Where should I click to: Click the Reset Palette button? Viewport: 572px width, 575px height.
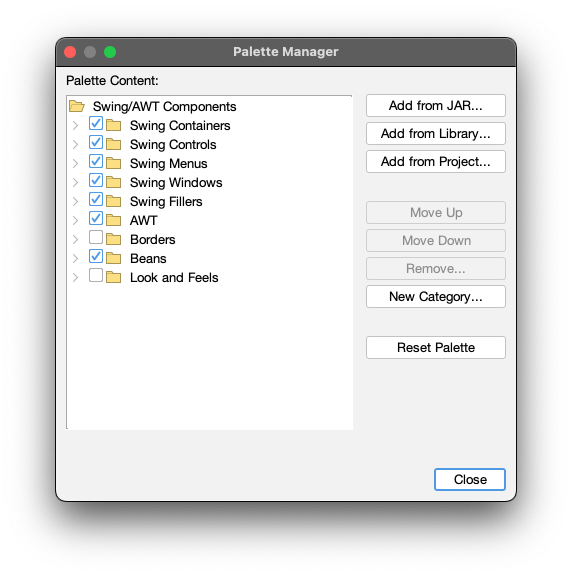pyautogui.click(x=436, y=348)
